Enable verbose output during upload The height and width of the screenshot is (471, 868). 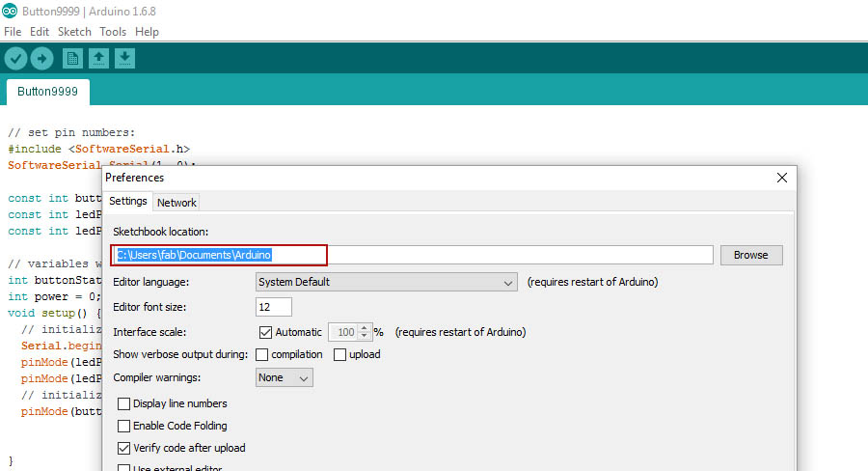[x=339, y=354]
